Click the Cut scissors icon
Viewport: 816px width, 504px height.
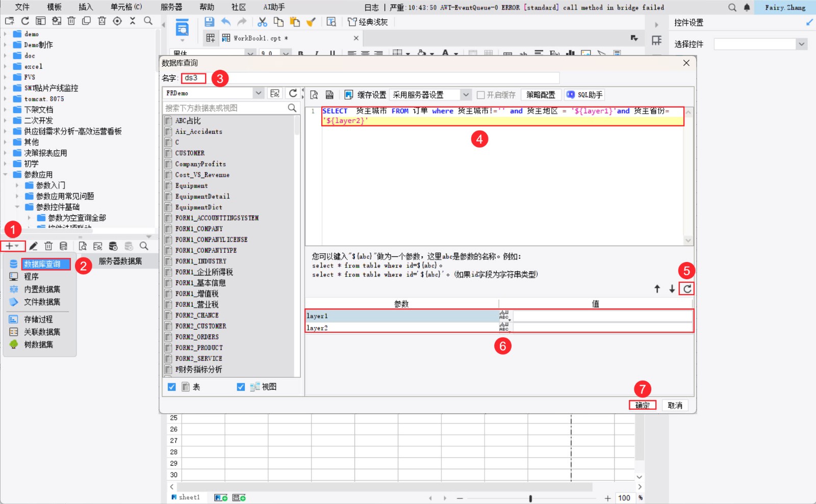[262, 22]
